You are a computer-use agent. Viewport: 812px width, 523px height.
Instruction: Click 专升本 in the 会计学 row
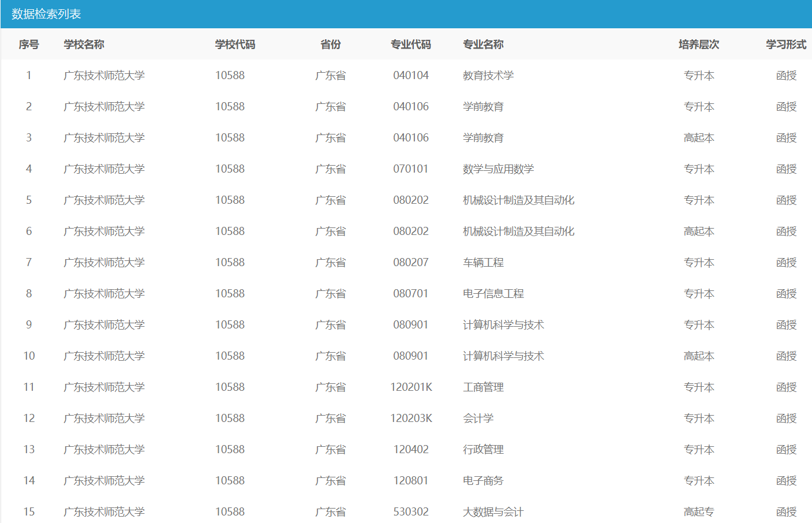point(699,419)
